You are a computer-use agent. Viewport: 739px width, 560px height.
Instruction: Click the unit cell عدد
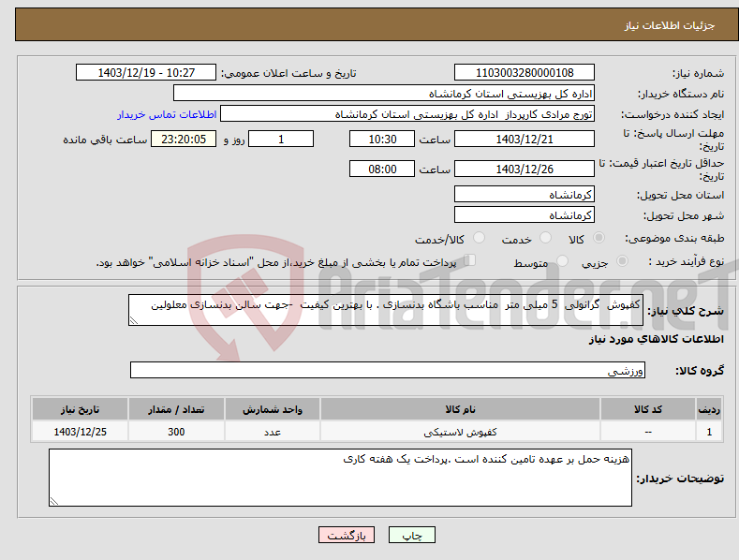(273, 432)
